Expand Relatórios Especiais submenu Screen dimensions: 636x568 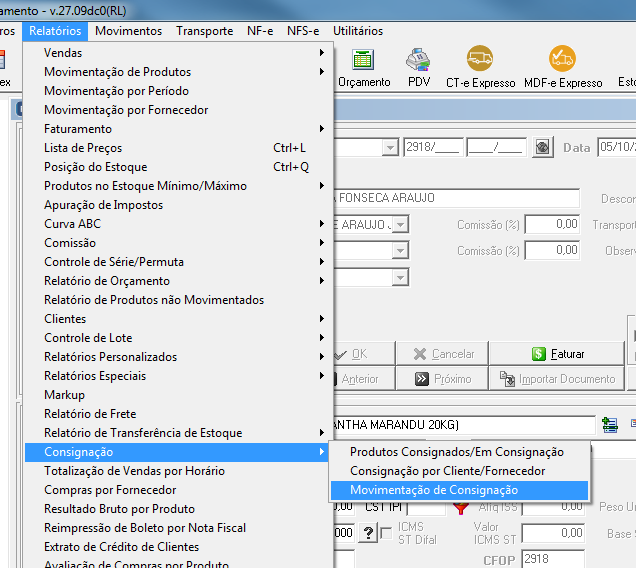tap(178, 376)
